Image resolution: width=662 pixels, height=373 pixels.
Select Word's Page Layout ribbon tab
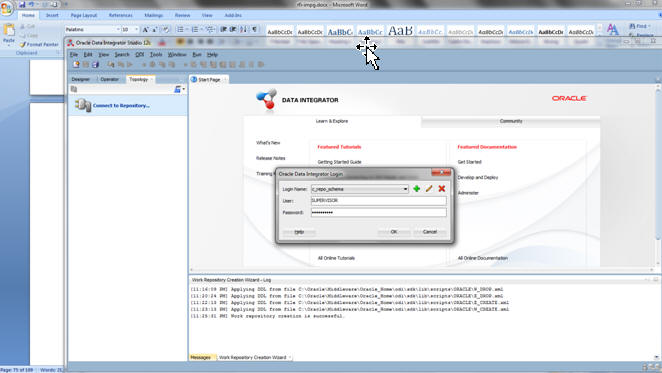pos(84,15)
